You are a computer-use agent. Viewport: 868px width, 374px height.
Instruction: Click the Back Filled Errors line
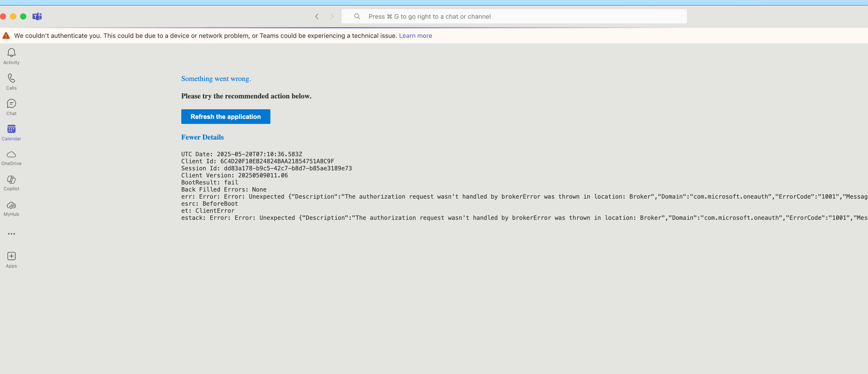[x=224, y=190]
